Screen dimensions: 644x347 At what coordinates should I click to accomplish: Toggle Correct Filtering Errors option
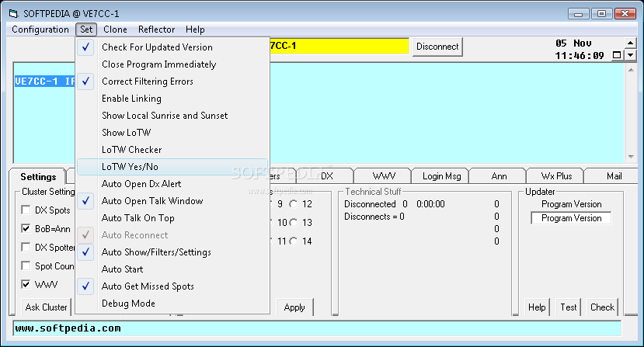click(172, 82)
